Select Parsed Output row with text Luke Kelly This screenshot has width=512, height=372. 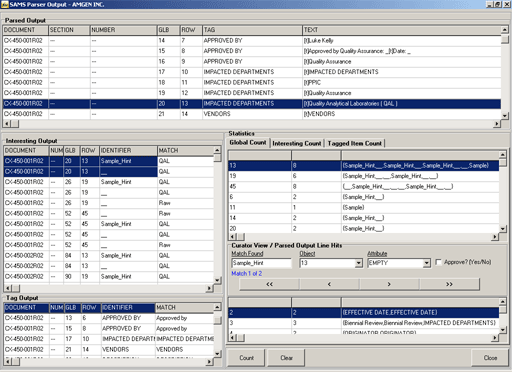[252, 41]
